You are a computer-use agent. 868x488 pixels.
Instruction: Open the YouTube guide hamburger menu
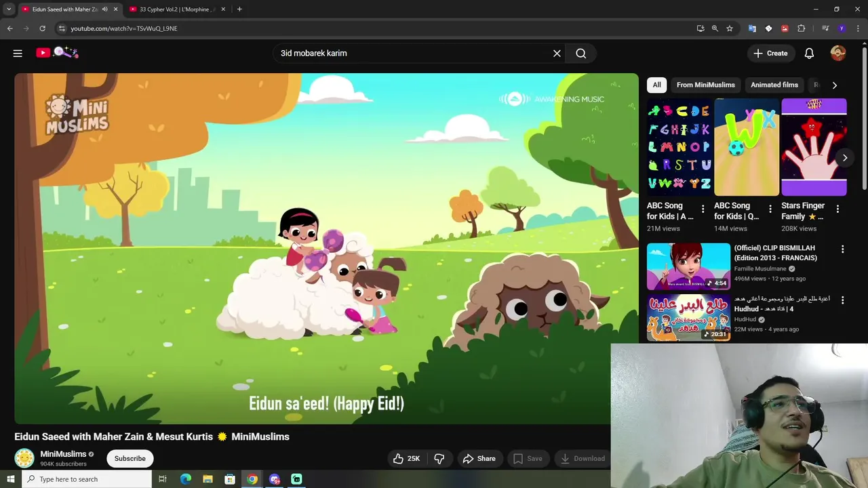point(18,53)
